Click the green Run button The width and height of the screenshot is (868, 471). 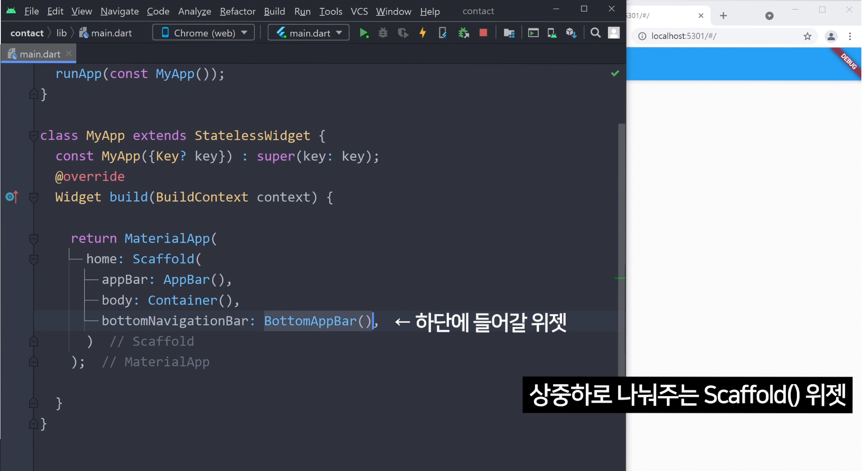point(364,33)
